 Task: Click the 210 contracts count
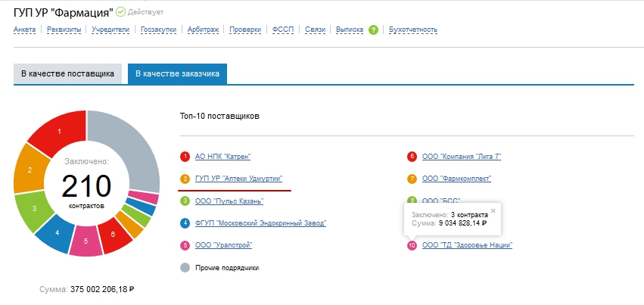tap(86, 187)
